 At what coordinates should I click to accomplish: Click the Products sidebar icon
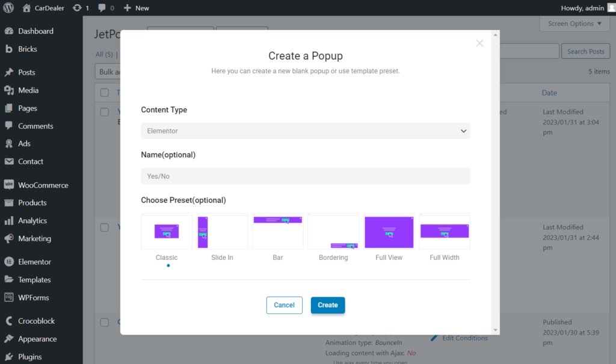pyautogui.click(x=9, y=203)
